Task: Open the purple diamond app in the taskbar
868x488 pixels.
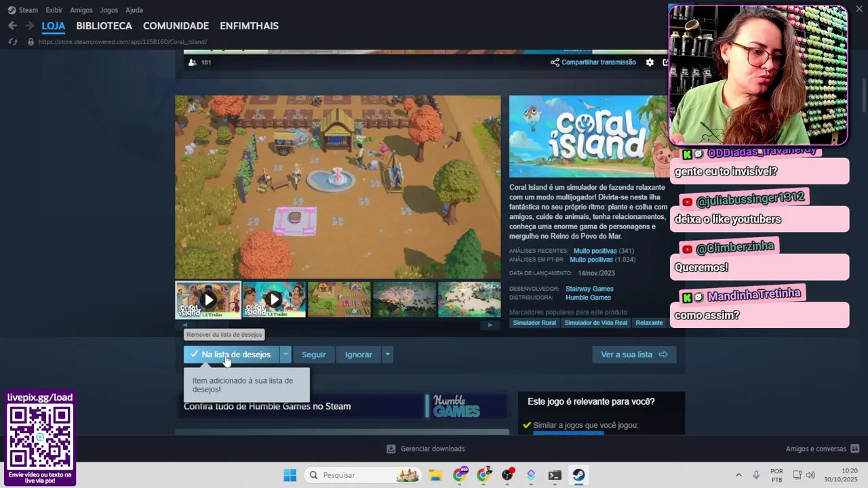Action: coord(531,475)
